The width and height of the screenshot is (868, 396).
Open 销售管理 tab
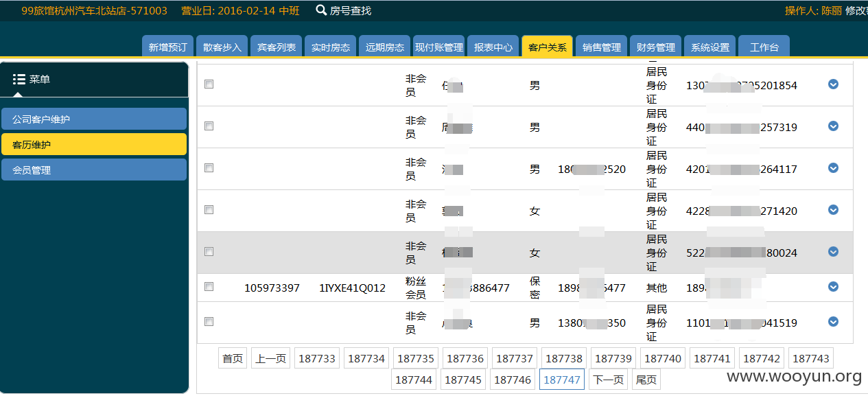pyautogui.click(x=601, y=47)
